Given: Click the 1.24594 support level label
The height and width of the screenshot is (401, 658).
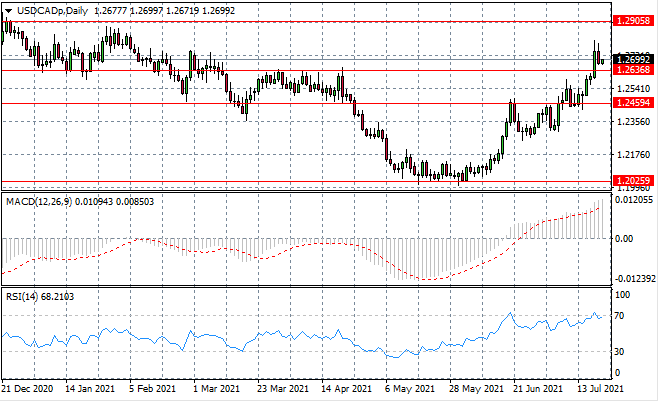Looking at the screenshot, I should (x=632, y=103).
